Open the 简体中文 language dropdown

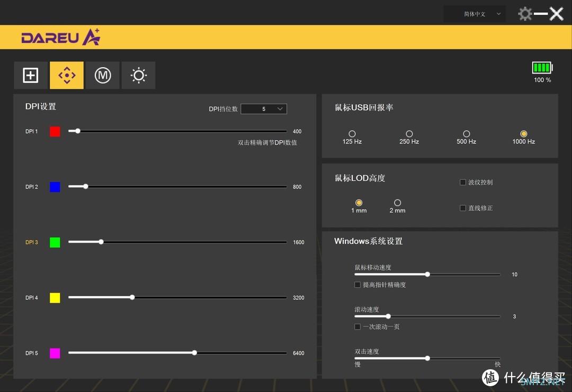coord(475,14)
